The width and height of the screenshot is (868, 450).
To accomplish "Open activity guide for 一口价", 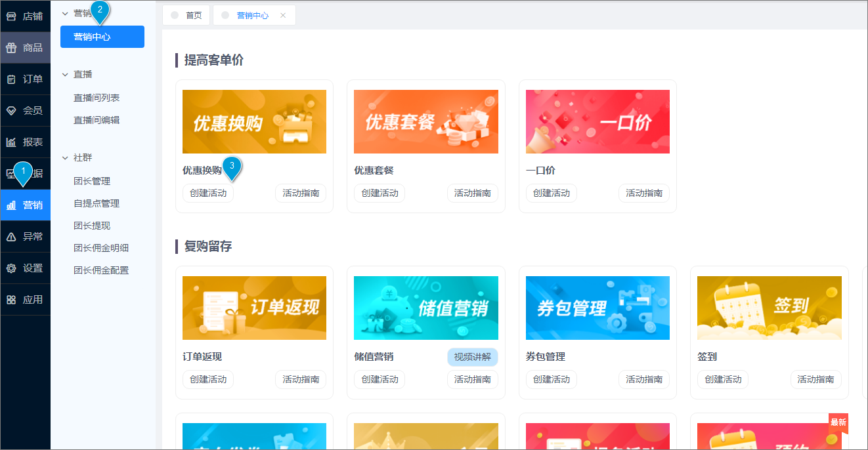I will pyautogui.click(x=644, y=194).
